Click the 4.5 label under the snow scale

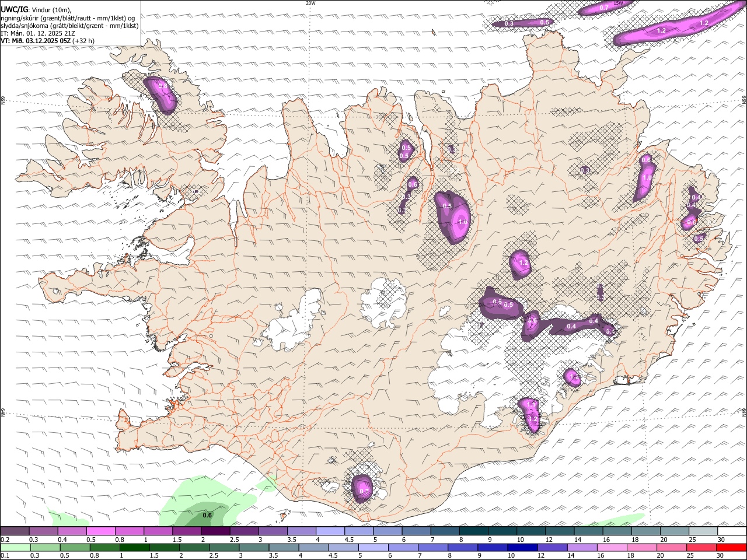point(349,540)
